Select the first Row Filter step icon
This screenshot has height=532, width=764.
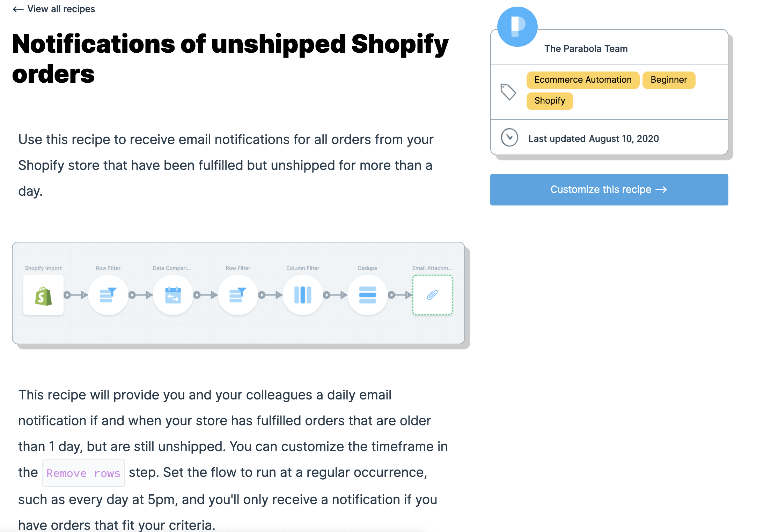108,295
